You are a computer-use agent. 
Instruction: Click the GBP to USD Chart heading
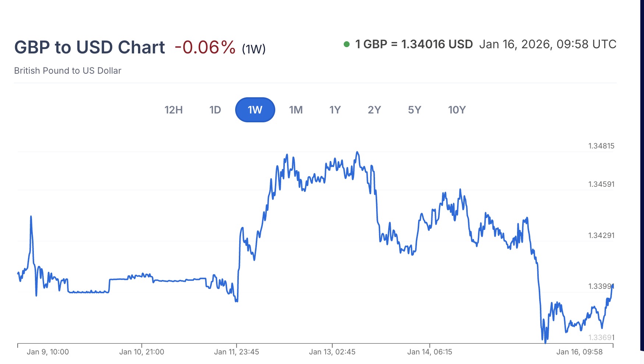pos(90,48)
